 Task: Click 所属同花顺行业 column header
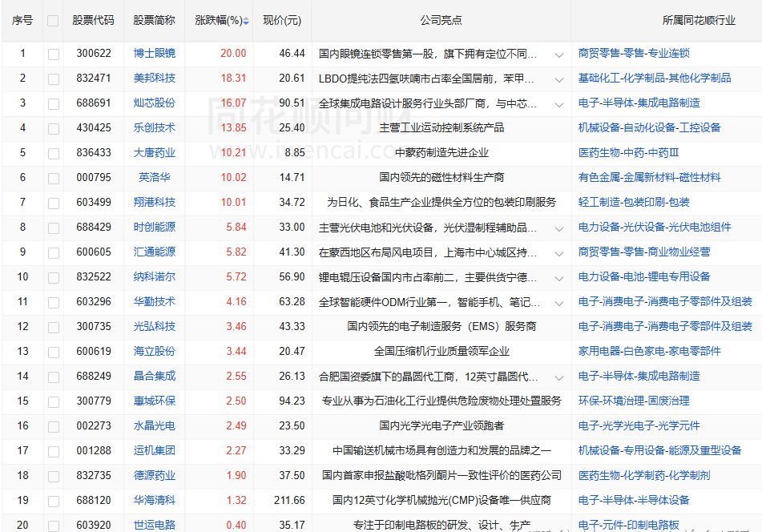[x=699, y=20]
